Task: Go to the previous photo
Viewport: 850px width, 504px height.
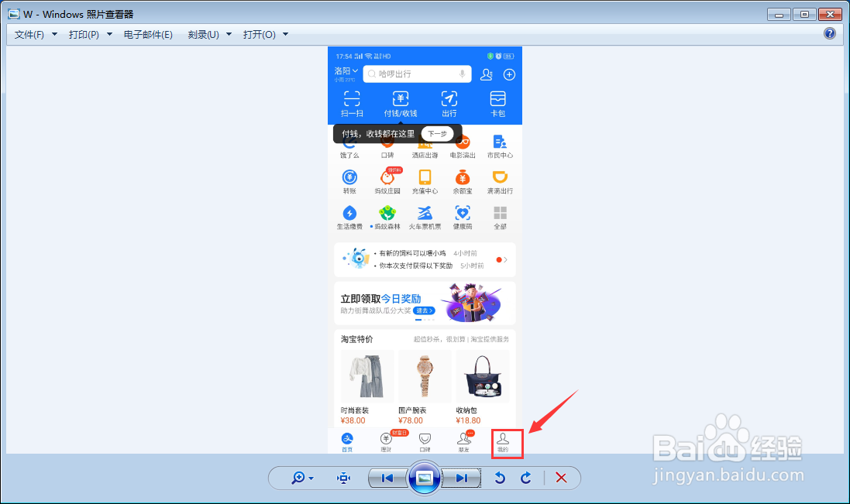Action: pyautogui.click(x=387, y=478)
